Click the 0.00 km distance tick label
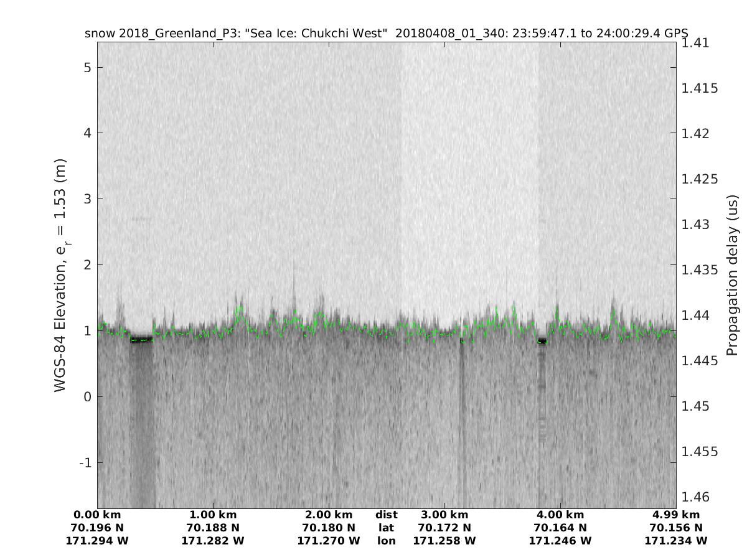Image resolution: width=747 pixels, height=560 pixels. pyautogui.click(x=97, y=515)
